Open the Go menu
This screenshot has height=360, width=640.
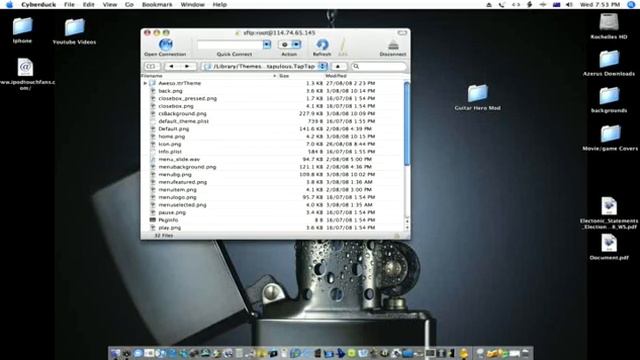pos(129,4)
